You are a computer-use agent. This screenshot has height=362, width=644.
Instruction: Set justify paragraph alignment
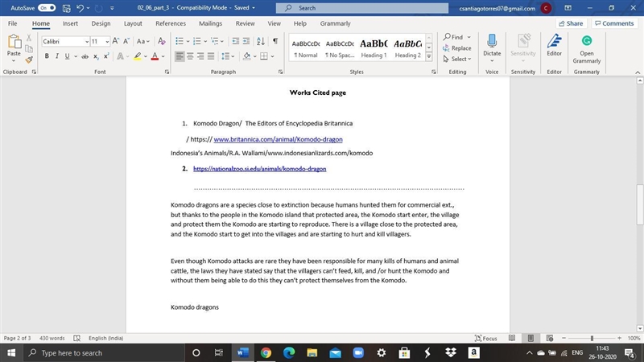[x=211, y=56]
